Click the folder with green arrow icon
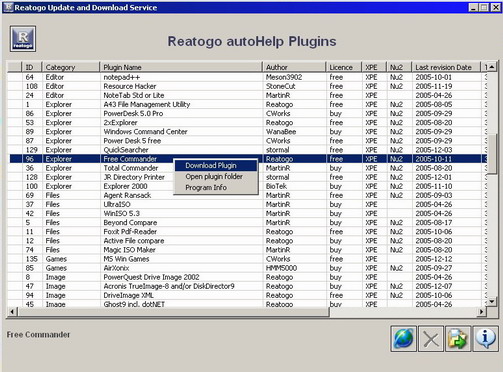The width and height of the screenshot is (503, 372). click(x=458, y=339)
